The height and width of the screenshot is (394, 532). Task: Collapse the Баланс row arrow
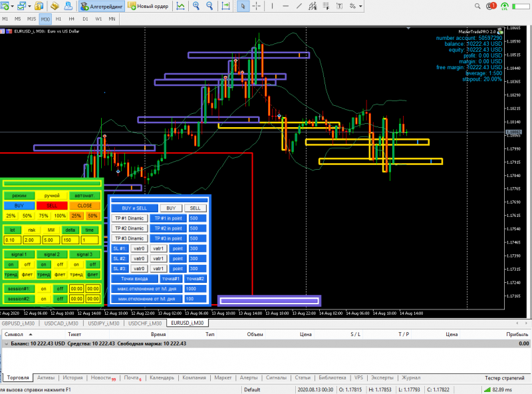click(x=6, y=343)
